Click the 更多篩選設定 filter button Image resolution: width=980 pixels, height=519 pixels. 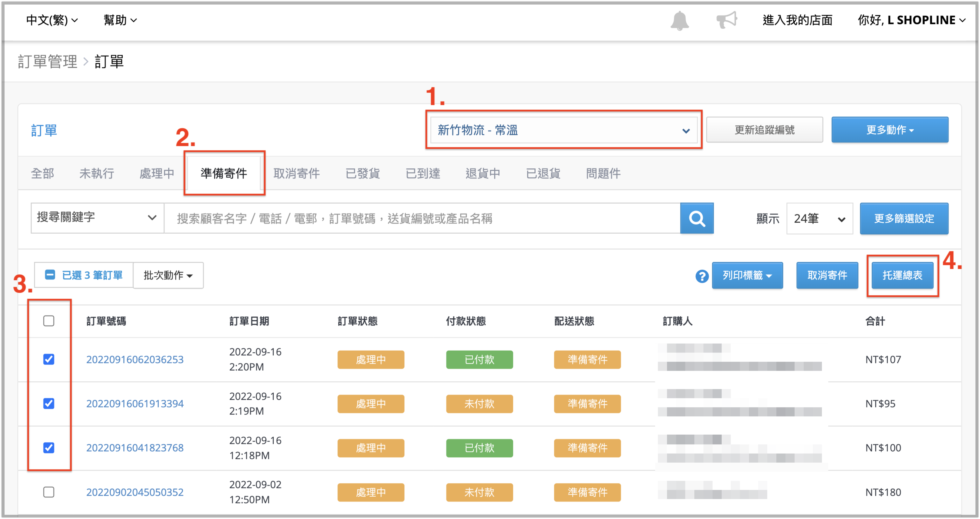[904, 219]
